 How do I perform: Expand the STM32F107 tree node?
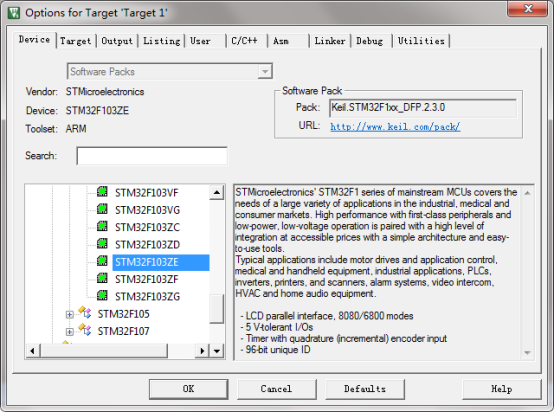pyautogui.click(x=70, y=332)
